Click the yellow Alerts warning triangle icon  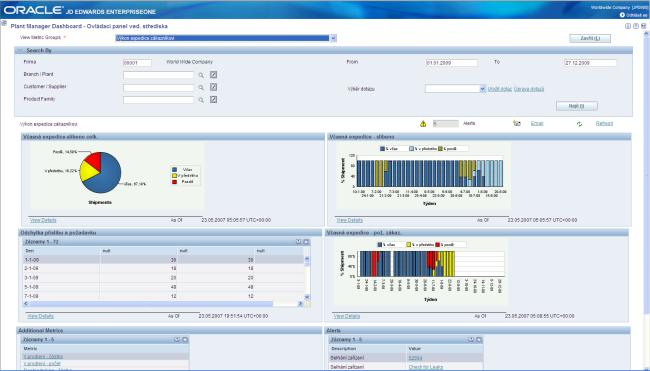tap(423, 124)
